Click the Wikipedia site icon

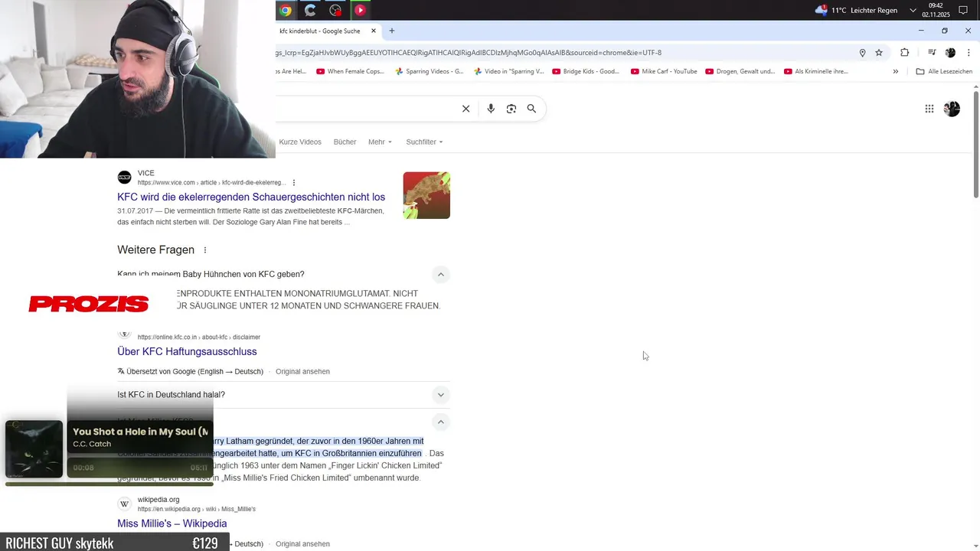pyautogui.click(x=124, y=504)
